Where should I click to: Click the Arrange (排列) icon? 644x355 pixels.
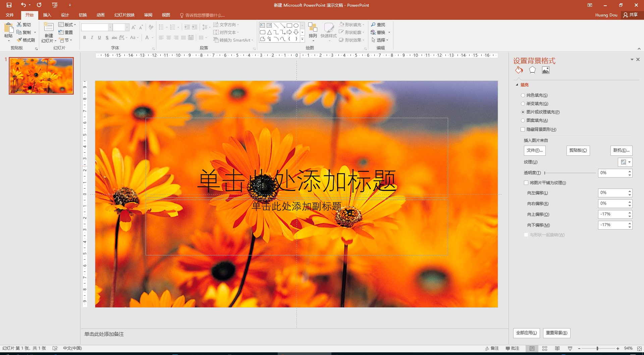click(313, 30)
